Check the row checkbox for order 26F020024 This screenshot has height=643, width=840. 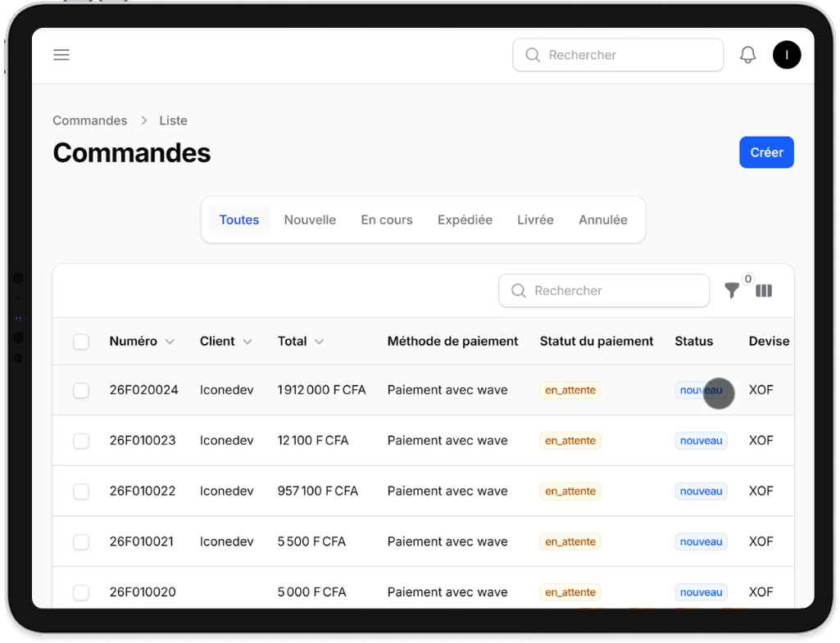click(x=80, y=391)
